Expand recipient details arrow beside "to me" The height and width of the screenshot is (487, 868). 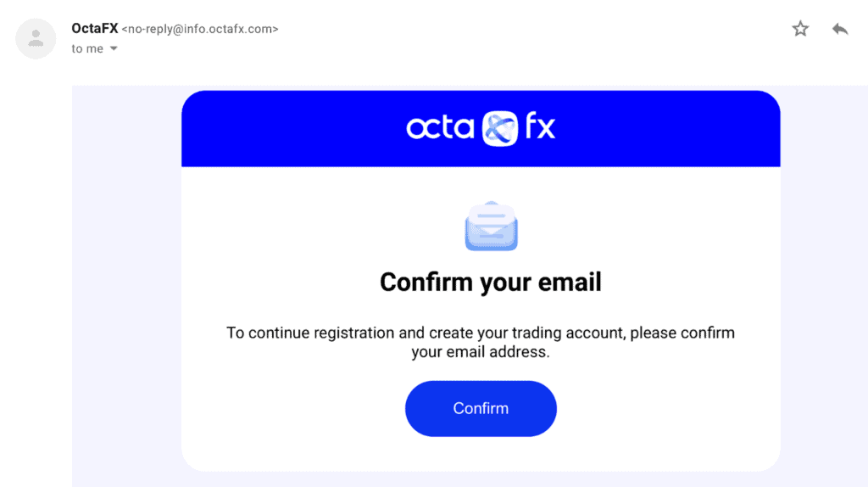click(114, 48)
